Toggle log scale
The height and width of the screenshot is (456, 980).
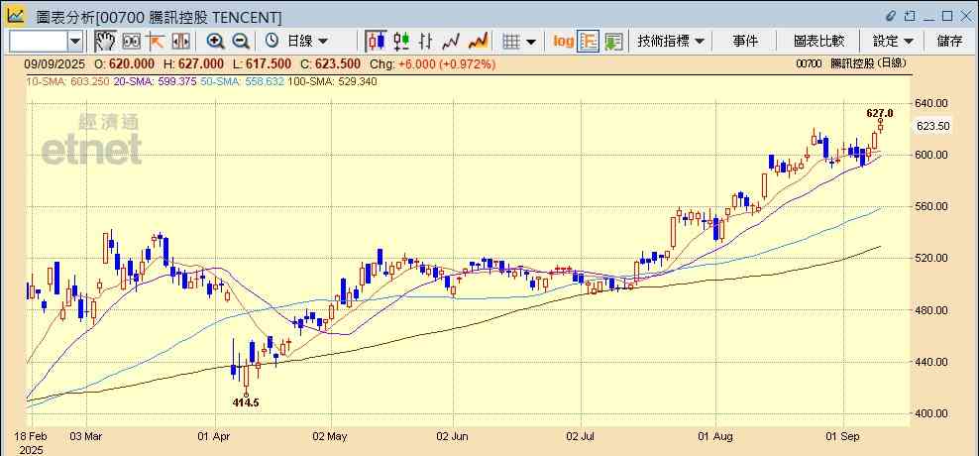tap(563, 42)
